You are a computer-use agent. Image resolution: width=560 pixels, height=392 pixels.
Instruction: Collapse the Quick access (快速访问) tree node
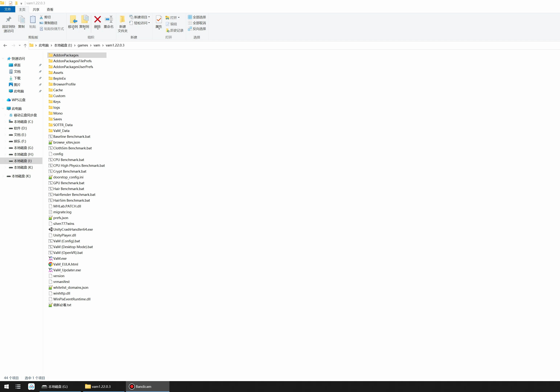pyautogui.click(x=3, y=59)
